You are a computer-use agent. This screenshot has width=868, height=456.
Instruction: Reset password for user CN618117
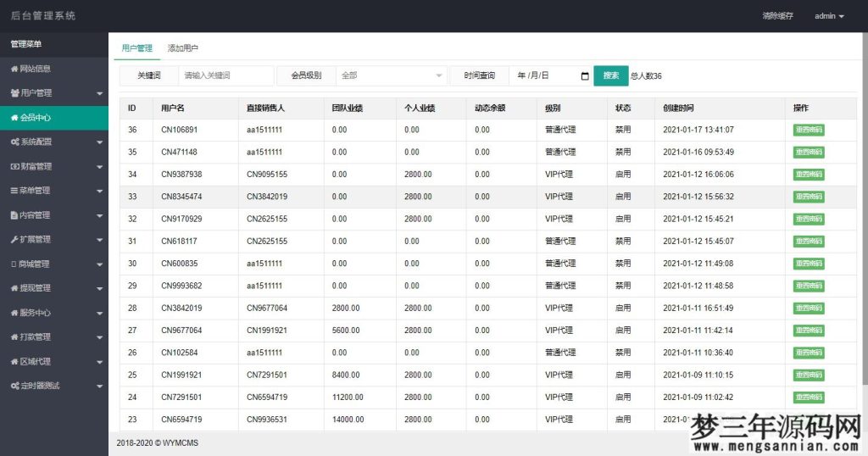[x=808, y=242]
